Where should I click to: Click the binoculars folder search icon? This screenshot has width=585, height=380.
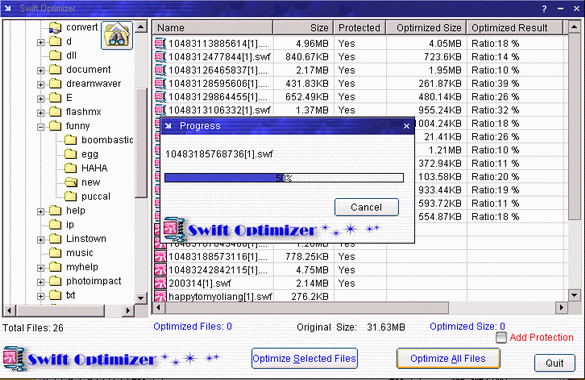click(117, 35)
